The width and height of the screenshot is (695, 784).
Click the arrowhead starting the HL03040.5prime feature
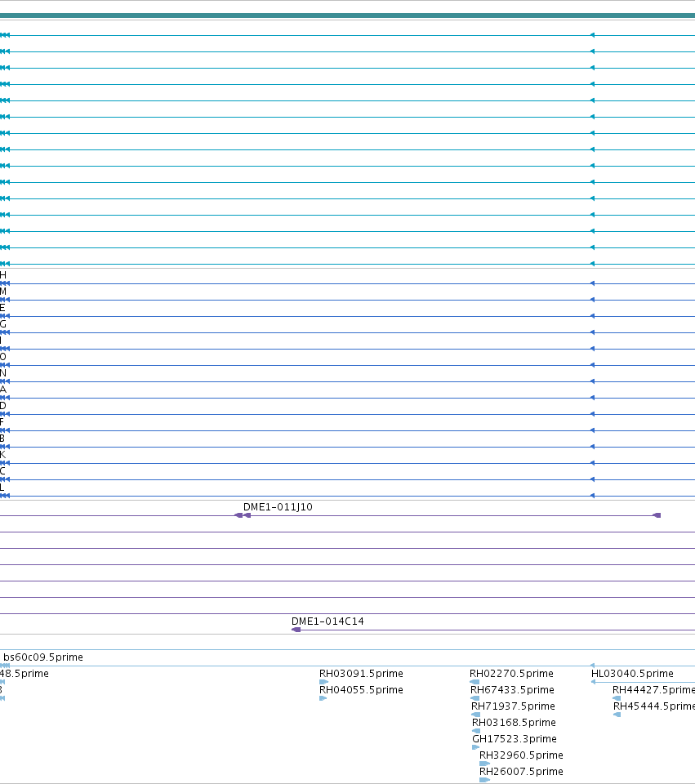point(593,682)
